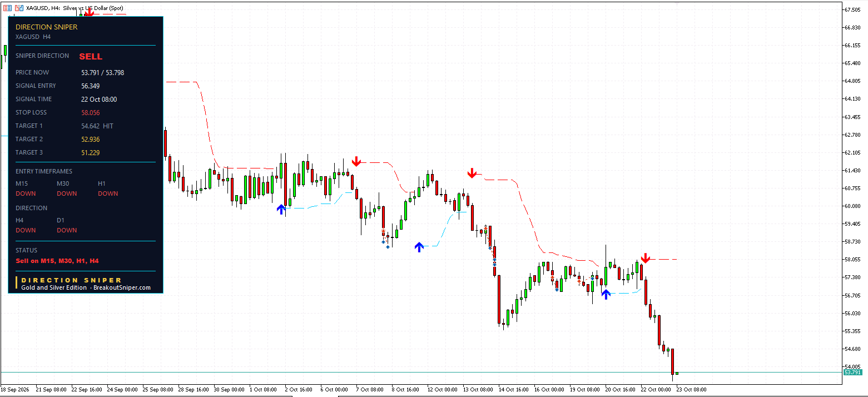
Task: Select the blue buy arrow near 8 Oct 16:00
Action: point(419,247)
